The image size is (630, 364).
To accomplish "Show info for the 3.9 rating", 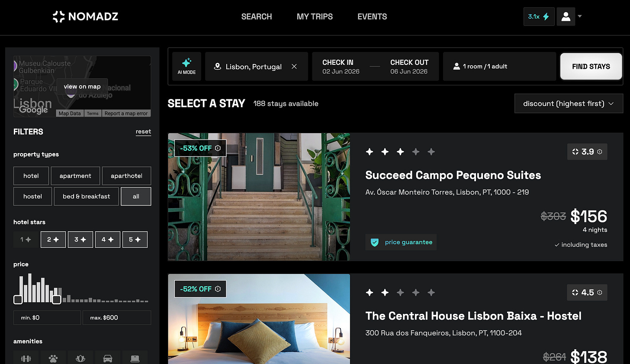I will 600,152.
